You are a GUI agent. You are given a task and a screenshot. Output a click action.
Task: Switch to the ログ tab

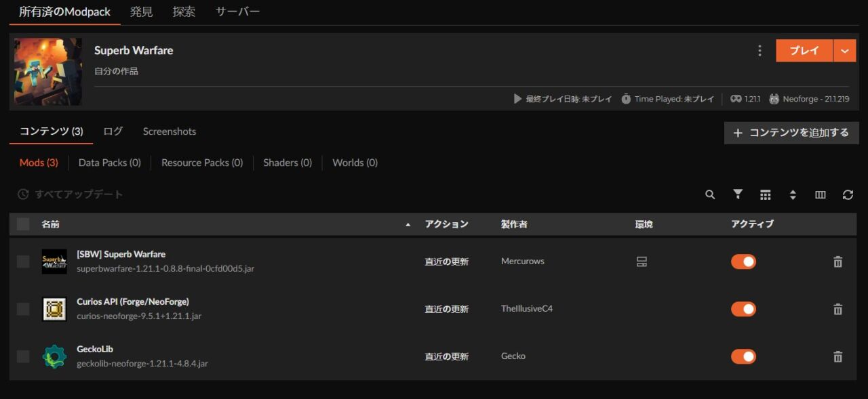[112, 131]
